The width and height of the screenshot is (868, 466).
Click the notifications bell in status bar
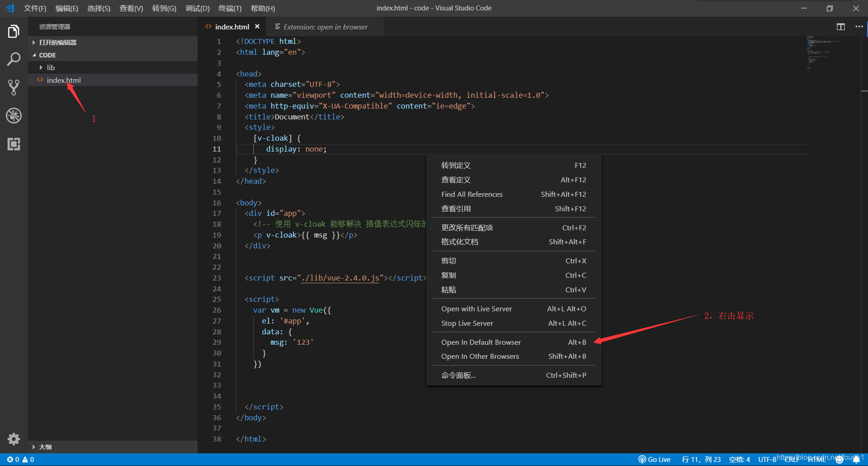click(x=856, y=459)
